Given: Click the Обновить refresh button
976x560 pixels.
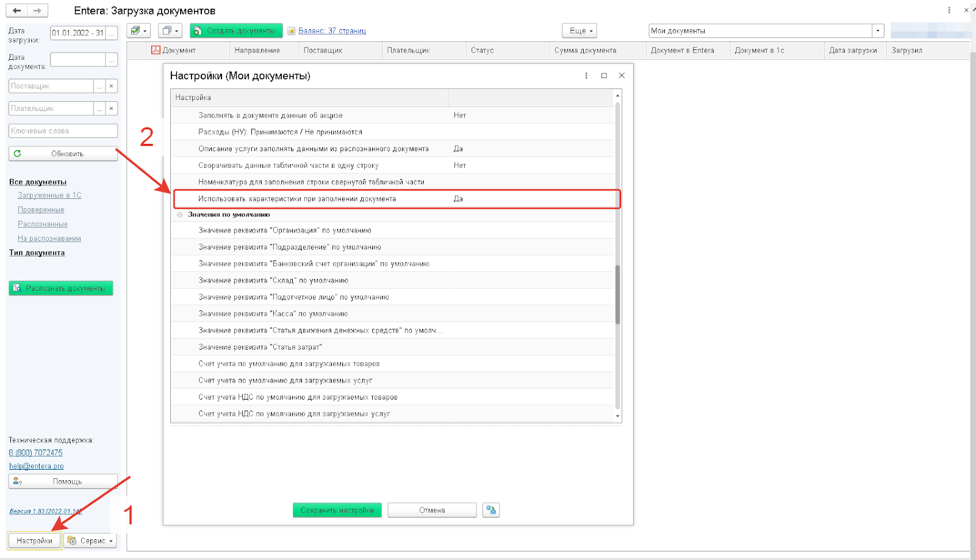Looking at the screenshot, I should click(63, 154).
